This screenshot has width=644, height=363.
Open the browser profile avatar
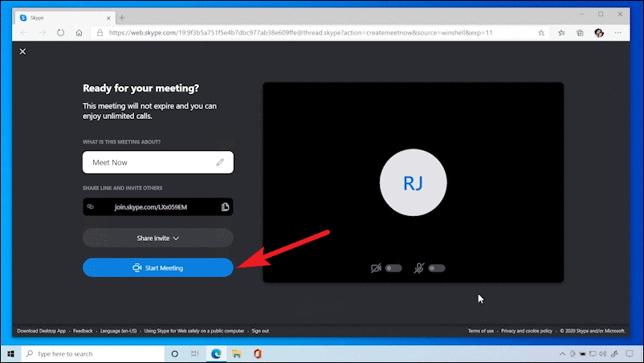tap(599, 33)
